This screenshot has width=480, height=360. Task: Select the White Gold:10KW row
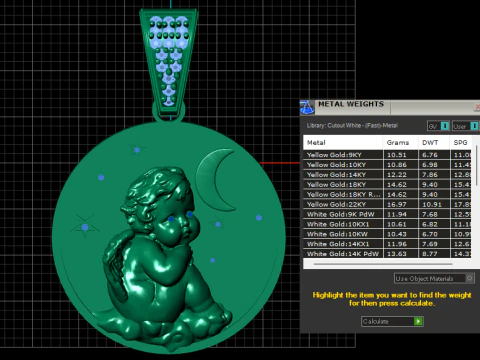coord(387,234)
